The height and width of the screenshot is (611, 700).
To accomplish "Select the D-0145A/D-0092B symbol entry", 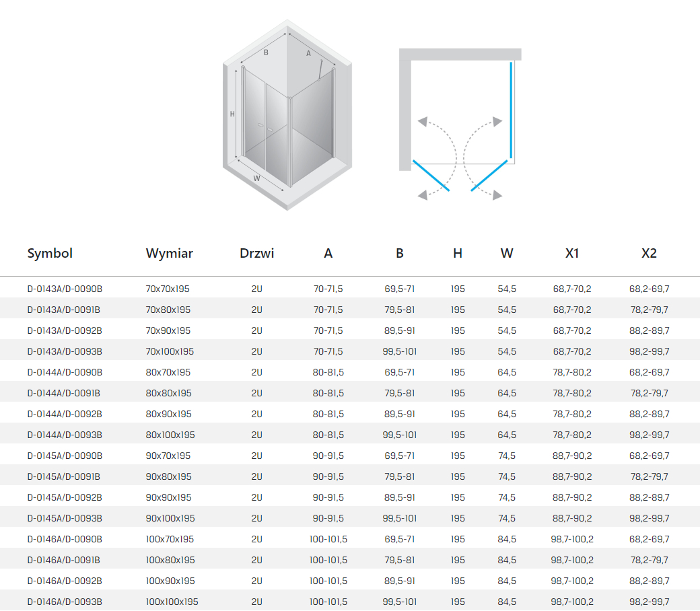I will [65, 497].
